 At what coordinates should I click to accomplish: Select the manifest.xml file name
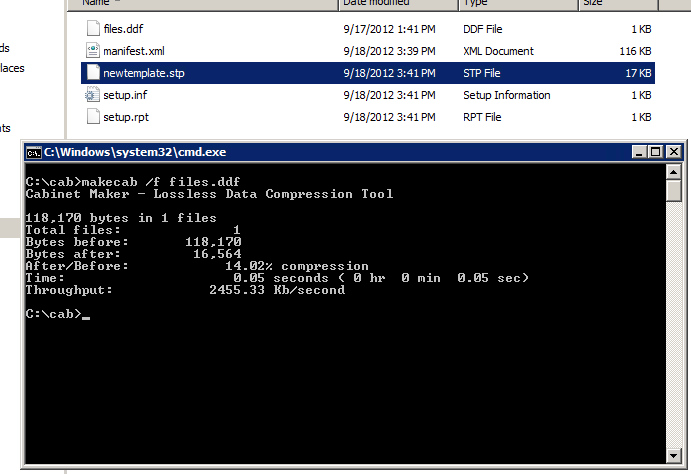click(x=133, y=51)
